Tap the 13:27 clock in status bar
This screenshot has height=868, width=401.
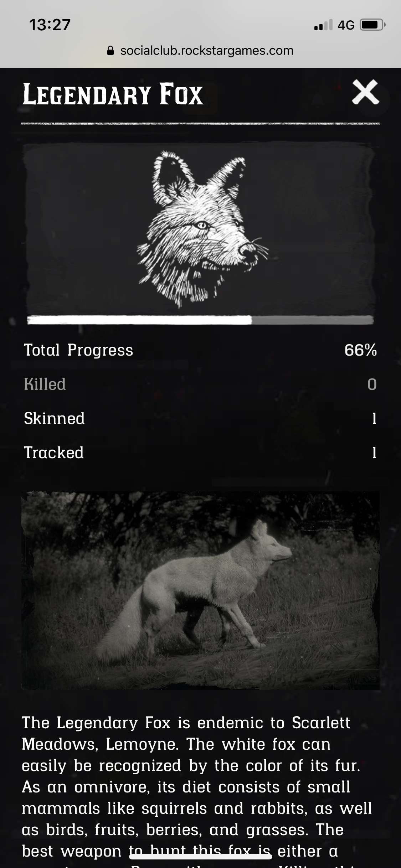tap(50, 25)
